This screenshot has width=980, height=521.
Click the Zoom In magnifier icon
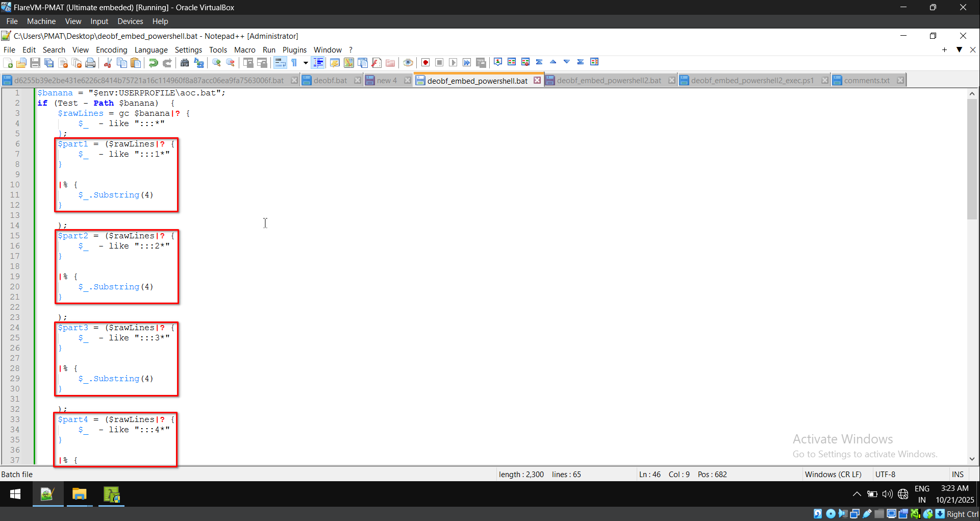[217, 63]
